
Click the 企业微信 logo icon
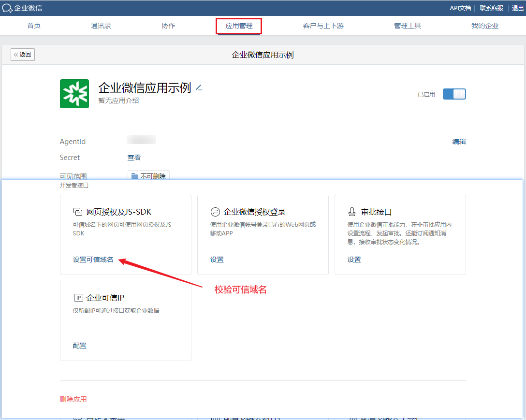point(7,8)
